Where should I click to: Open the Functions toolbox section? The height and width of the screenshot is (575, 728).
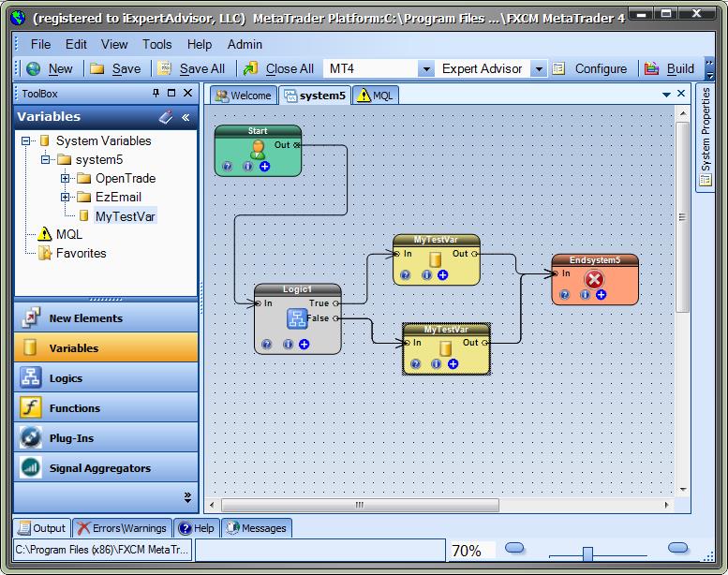[x=106, y=408]
